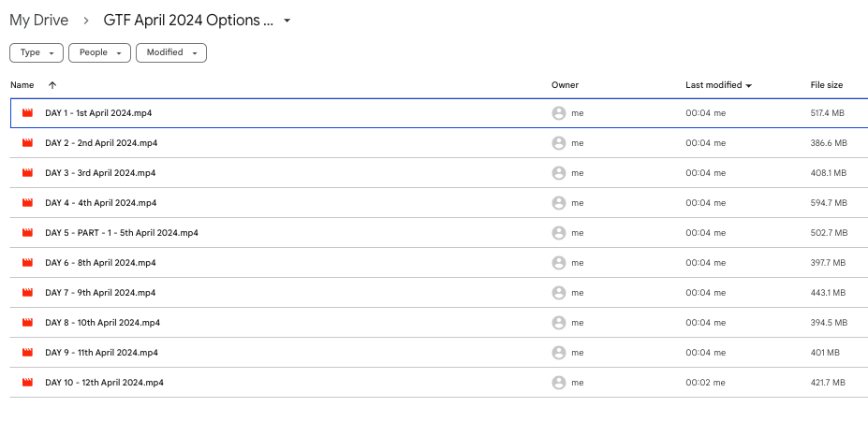The height and width of the screenshot is (422, 868).
Task: Click the File size column header
Action: (826, 85)
